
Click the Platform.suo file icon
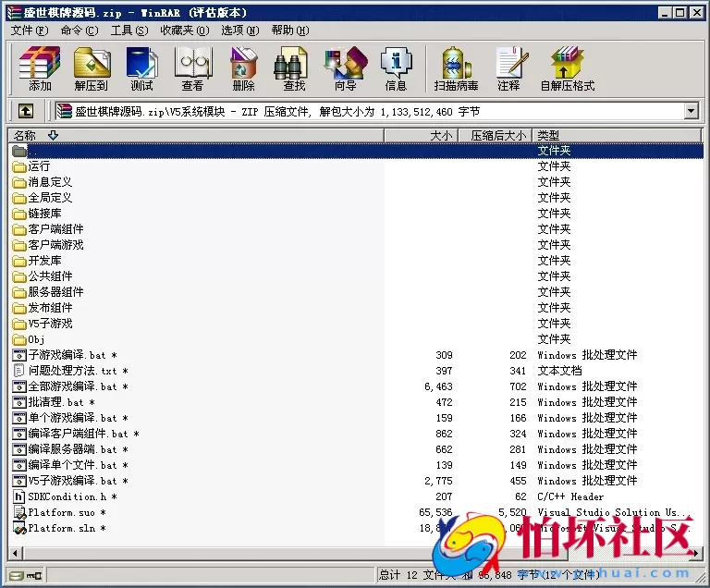19,512
